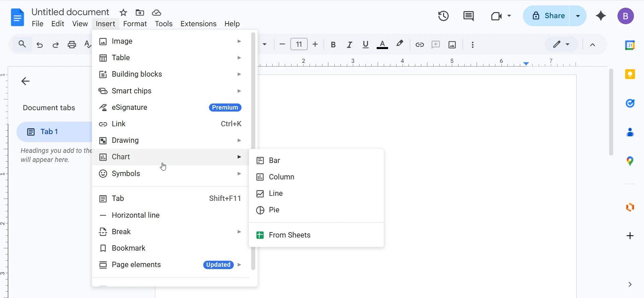Open Google Calendar in side panel

click(630, 45)
